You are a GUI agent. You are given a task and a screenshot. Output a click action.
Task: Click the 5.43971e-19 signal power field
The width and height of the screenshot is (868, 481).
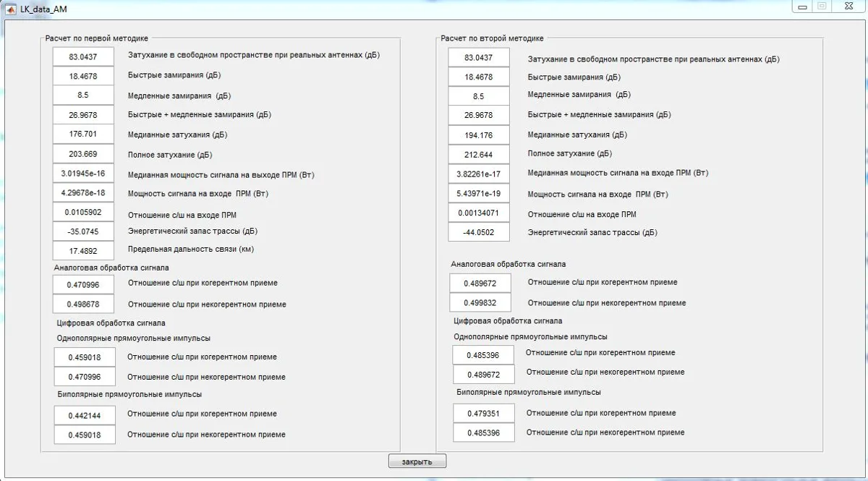click(x=479, y=194)
